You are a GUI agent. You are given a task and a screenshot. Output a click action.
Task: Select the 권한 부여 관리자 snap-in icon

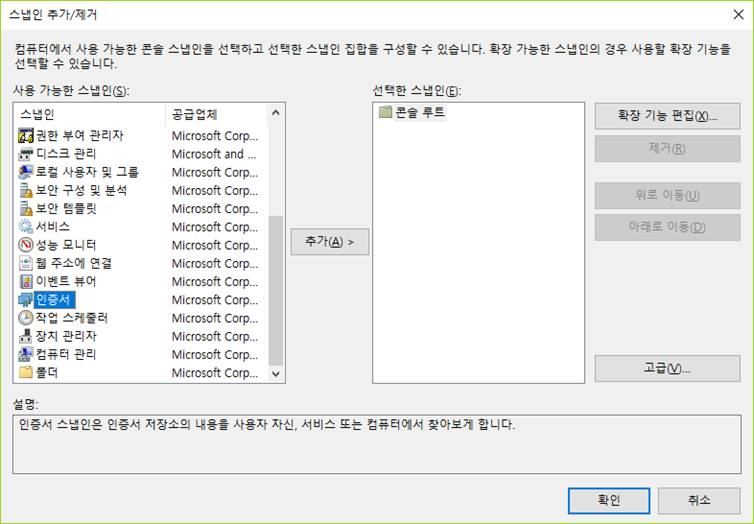click(25, 136)
